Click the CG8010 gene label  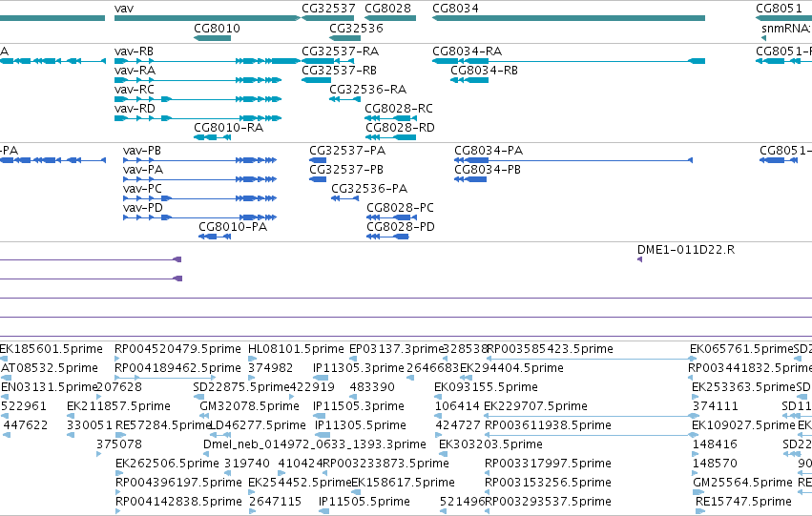click(x=217, y=28)
